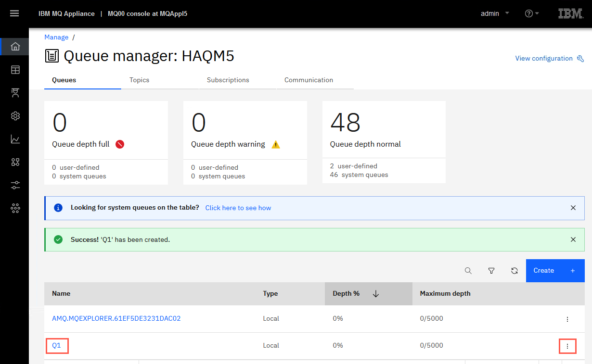
Task: Click the queue manager icon beside the HAQM5 title
Action: pos(51,56)
